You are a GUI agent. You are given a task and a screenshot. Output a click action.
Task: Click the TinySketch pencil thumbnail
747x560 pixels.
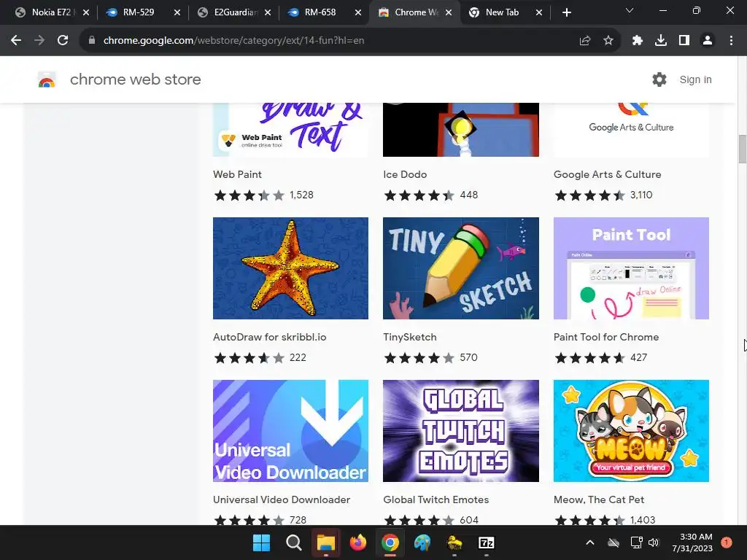461,268
